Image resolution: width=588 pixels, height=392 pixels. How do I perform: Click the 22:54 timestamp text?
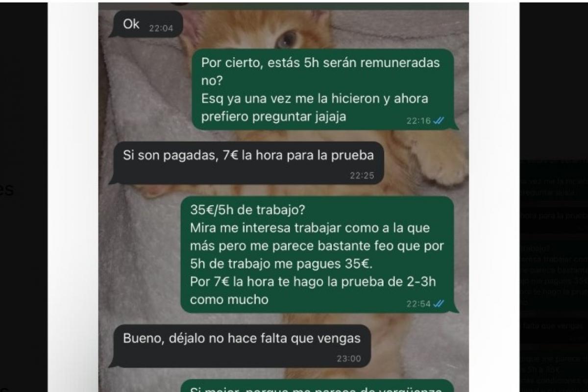click(x=418, y=304)
